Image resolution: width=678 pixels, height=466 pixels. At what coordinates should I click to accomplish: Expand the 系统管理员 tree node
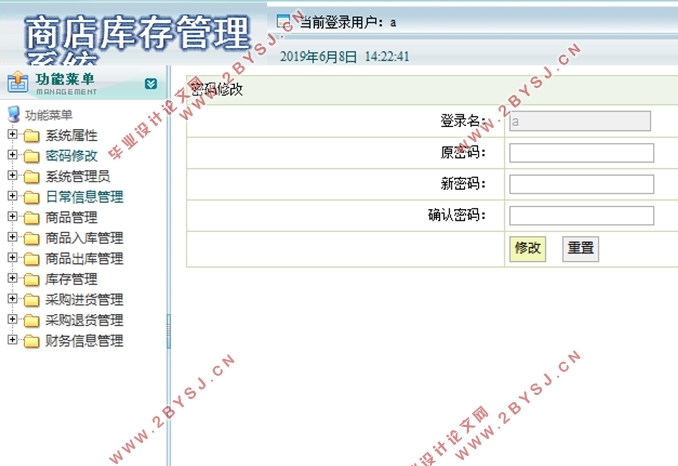pyautogui.click(x=13, y=175)
